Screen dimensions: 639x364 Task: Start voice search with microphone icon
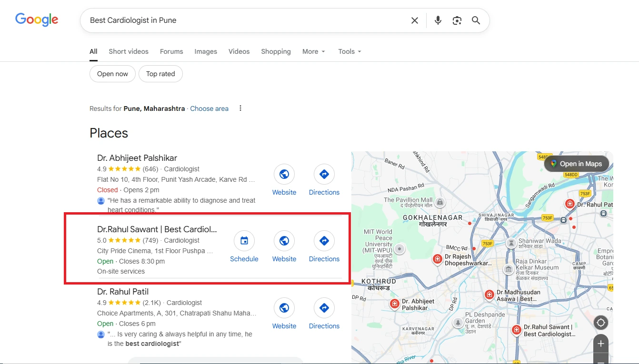pos(438,20)
